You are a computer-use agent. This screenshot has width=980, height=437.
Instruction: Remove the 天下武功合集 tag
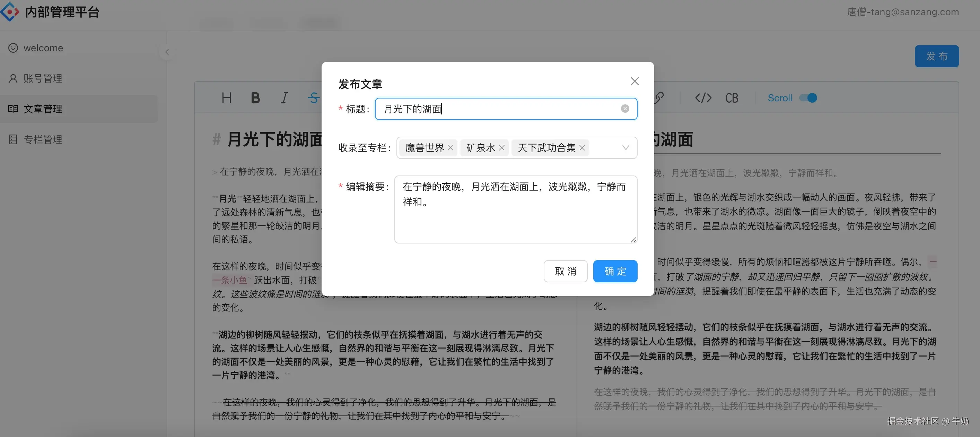pyautogui.click(x=582, y=148)
